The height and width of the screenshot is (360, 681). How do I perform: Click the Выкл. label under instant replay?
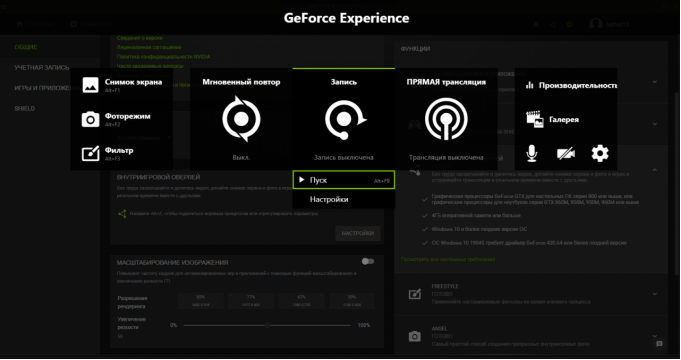[x=241, y=158]
